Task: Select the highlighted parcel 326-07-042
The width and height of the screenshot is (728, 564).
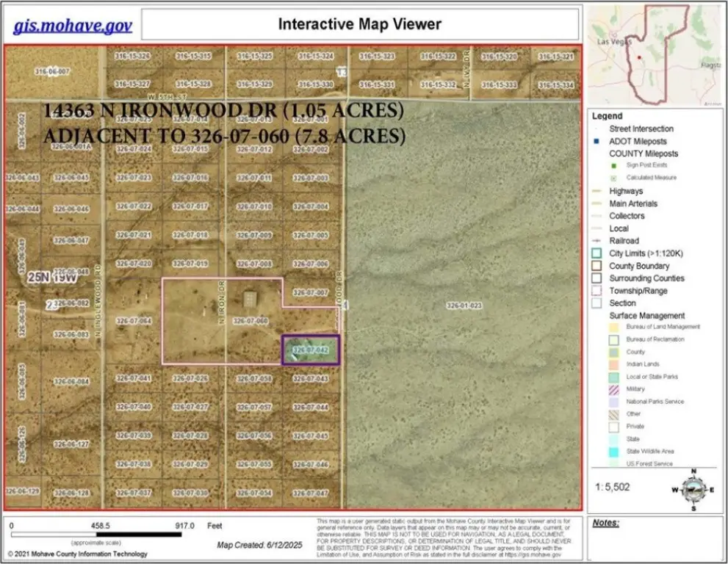Action: [x=311, y=350]
